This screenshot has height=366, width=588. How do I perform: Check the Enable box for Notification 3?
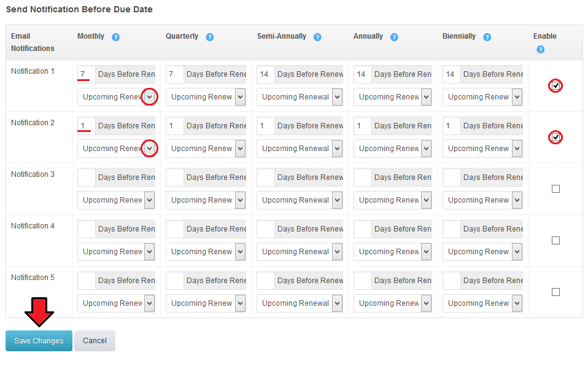pyautogui.click(x=555, y=189)
